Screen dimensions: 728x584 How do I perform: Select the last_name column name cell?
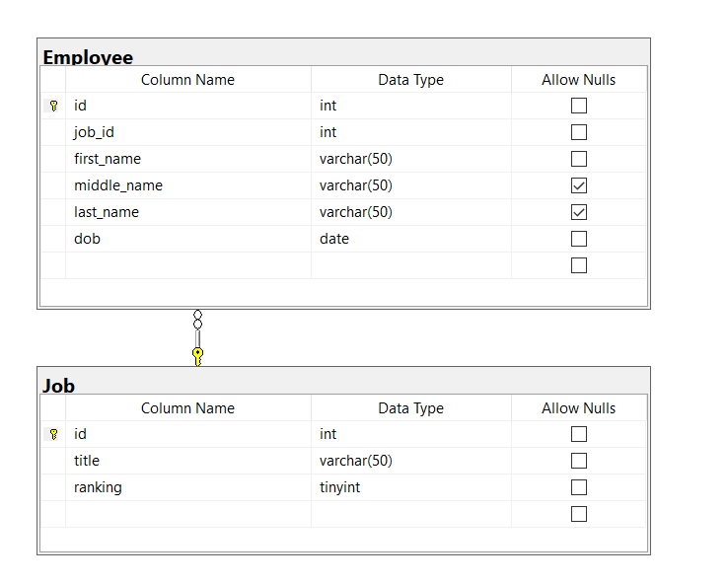pyautogui.click(x=188, y=212)
